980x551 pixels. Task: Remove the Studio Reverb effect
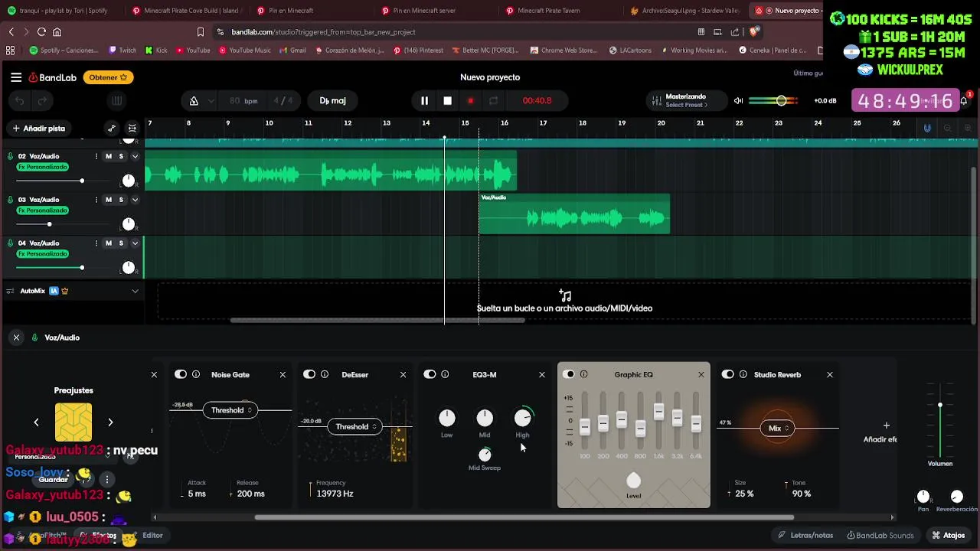click(x=829, y=375)
